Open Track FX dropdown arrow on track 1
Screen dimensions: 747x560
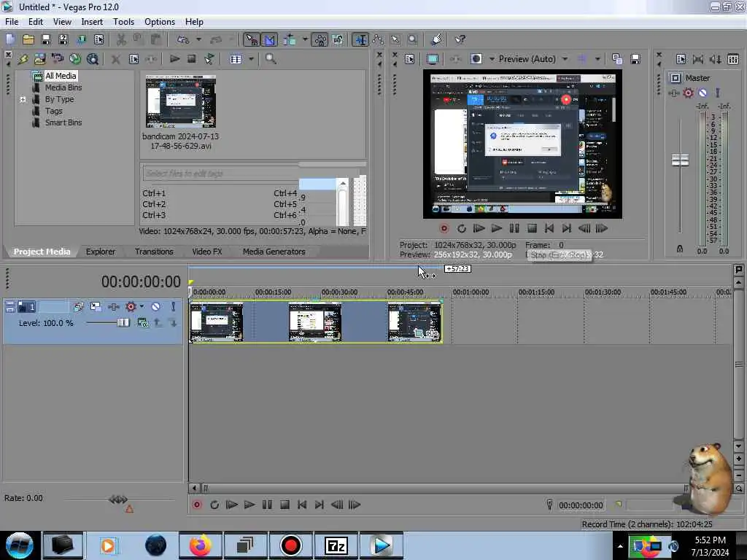click(142, 307)
